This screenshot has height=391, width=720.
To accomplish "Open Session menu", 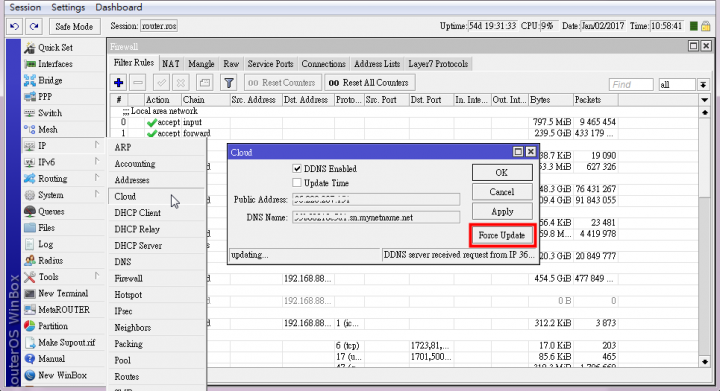I will click(x=25, y=7).
